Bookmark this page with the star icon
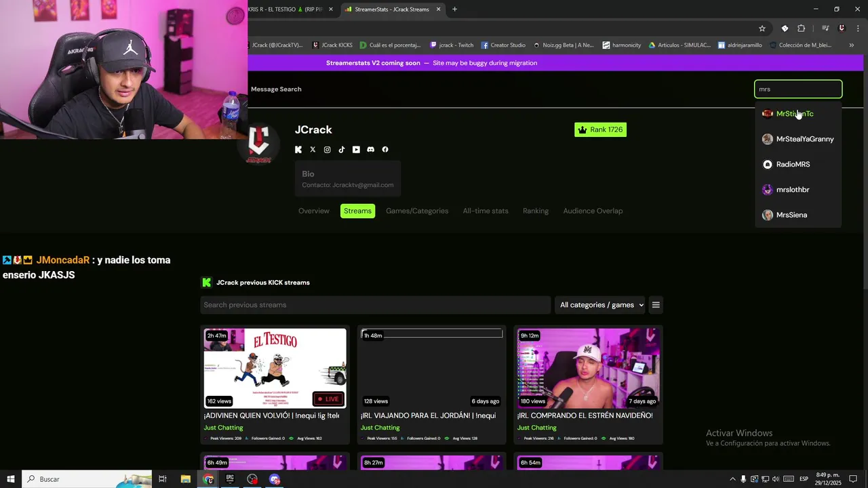Screen dimensions: 868x488 coord(762,28)
